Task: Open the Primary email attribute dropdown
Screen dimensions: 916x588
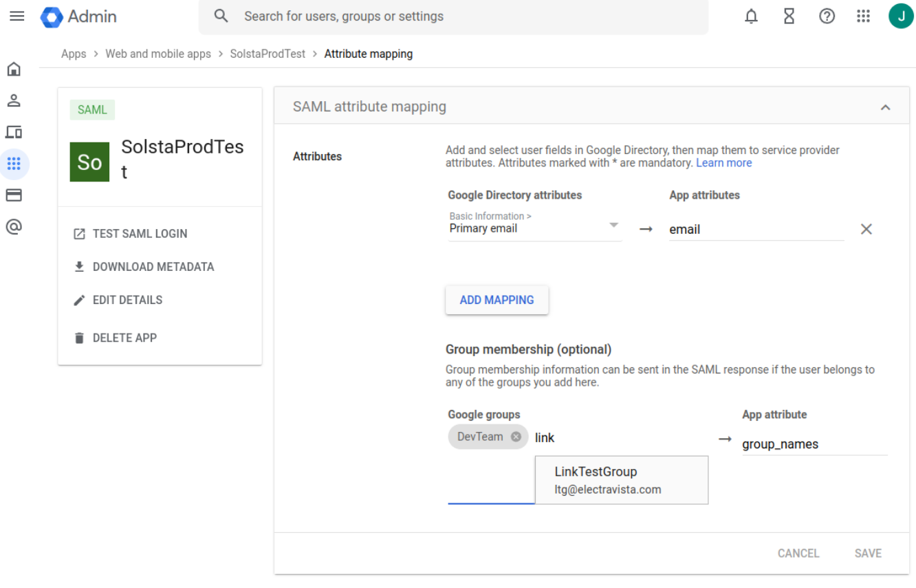Action: [534, 226]
